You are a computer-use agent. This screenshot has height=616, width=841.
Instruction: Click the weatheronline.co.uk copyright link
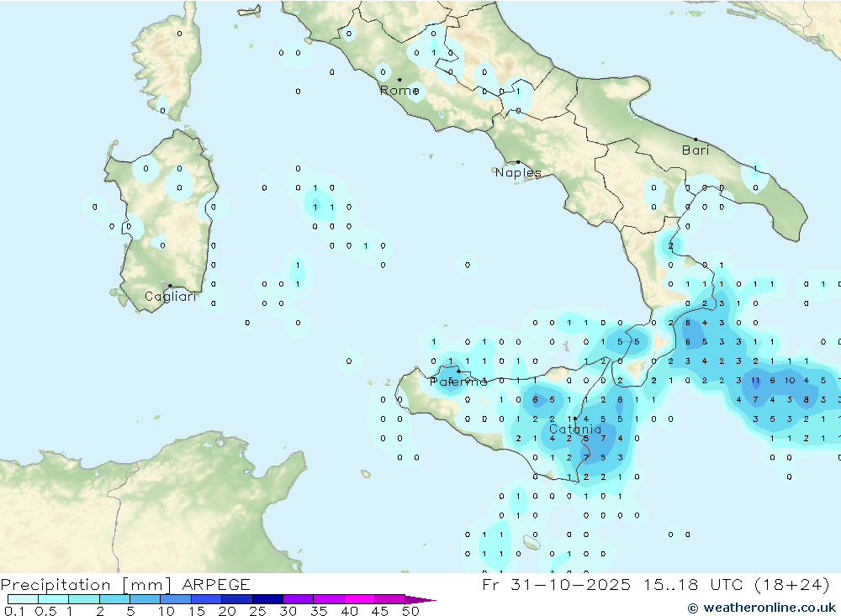pyautogui.click(x=762, y=608)
